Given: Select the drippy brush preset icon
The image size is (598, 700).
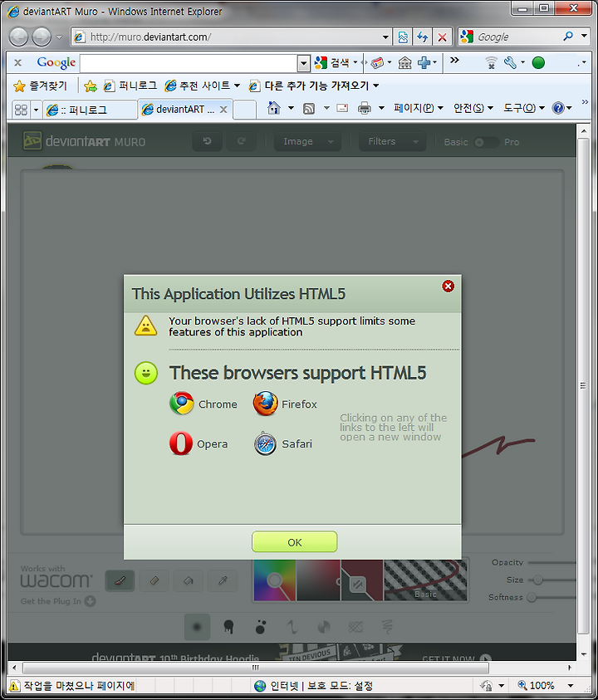Looking at the screenshot, I should coord(228,627).
